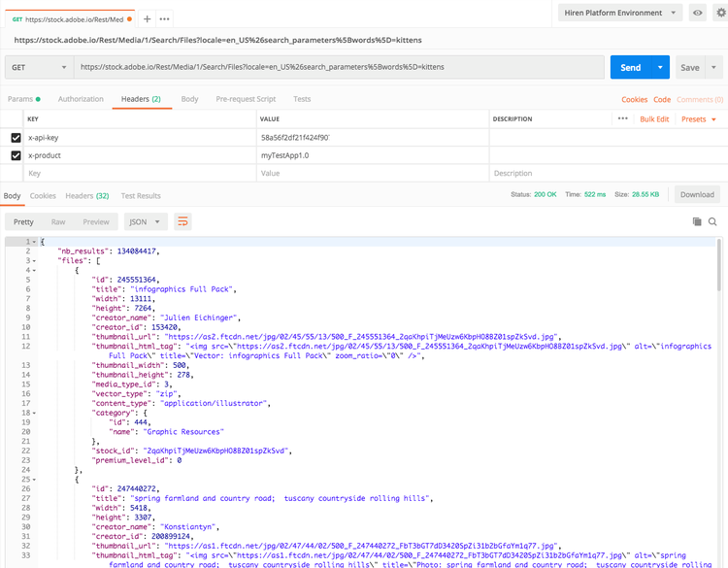Screen dimensions: 728x568
Task: Open the Test Results tab
Action: (141, 195)
